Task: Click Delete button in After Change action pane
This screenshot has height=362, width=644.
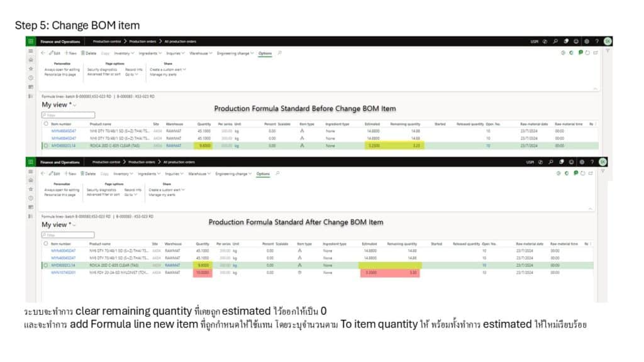Action: tap(88, 174)
